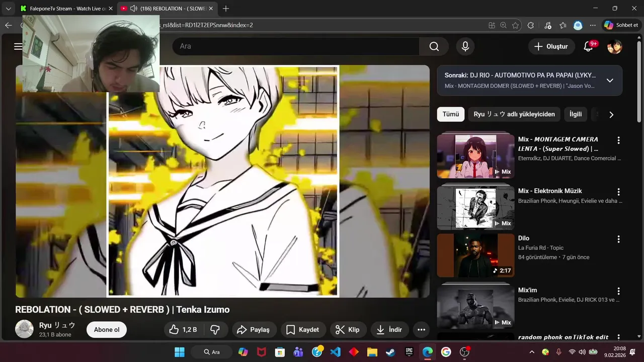Click the Klip button
The image size is (644, 362).
coord(348,330)
